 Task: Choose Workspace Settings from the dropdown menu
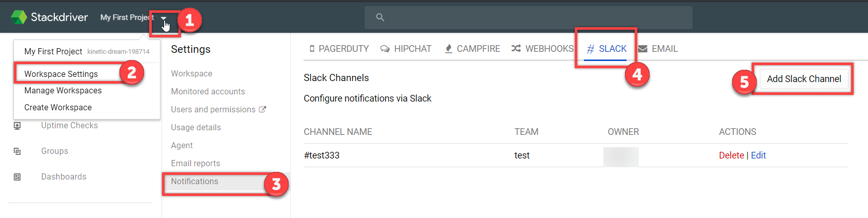click(x=61, y=74)
